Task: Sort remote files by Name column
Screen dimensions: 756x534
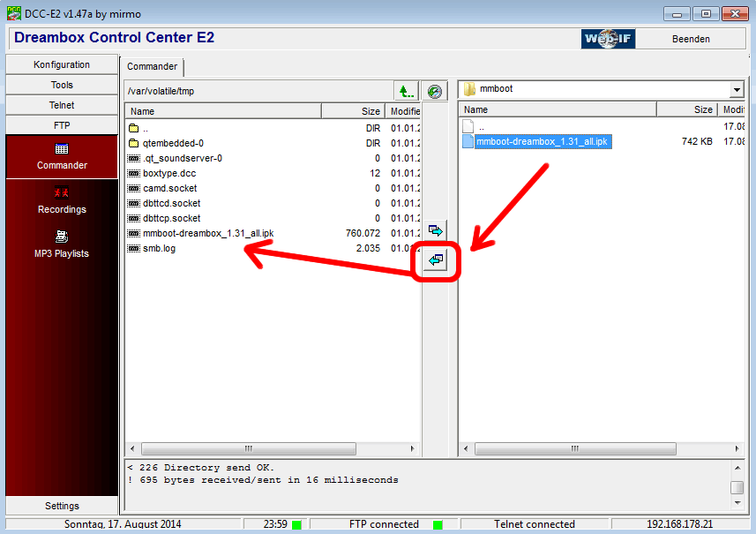Action: pyautogui.click(x=222, y=111)
